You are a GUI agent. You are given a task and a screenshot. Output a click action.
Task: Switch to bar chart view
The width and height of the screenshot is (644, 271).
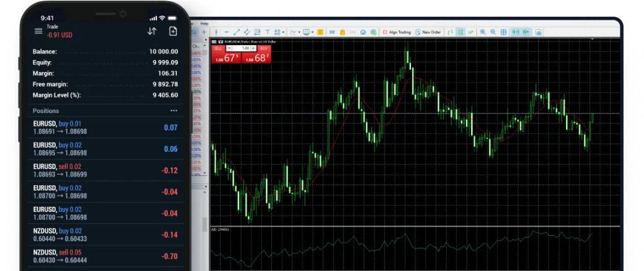(x=450, y=32)
